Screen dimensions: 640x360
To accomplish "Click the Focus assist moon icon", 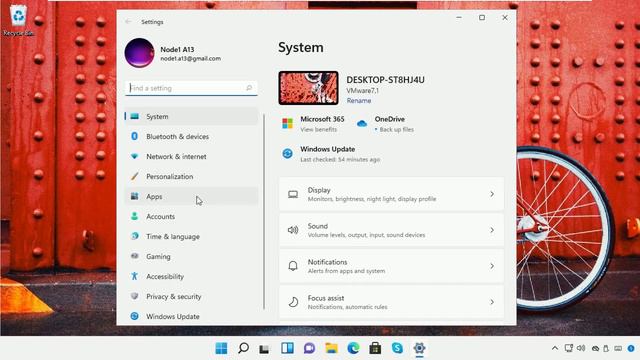I will (293, 302).
